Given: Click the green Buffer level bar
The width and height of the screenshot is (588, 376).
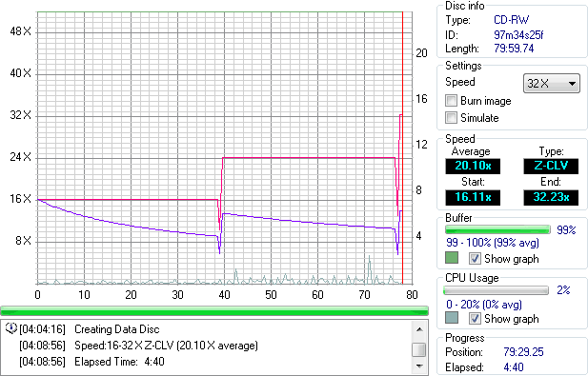Looking at the screenshot, I should (497, 229).
